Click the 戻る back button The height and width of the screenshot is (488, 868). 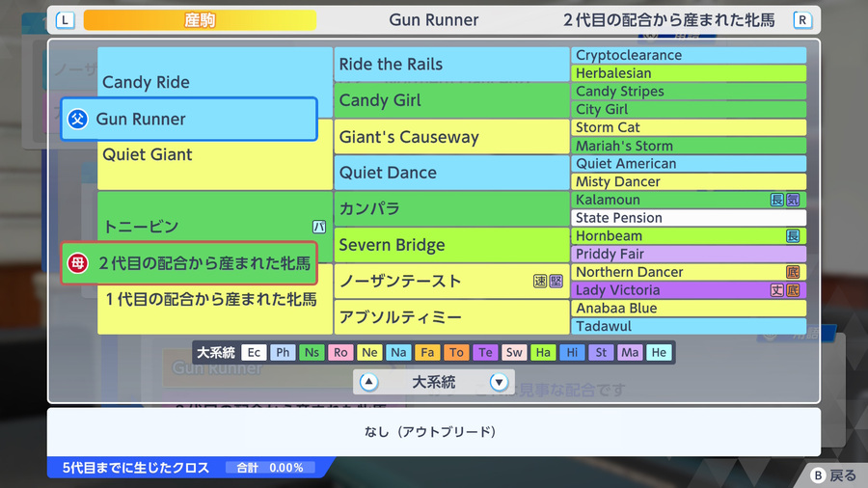(833, 475)
